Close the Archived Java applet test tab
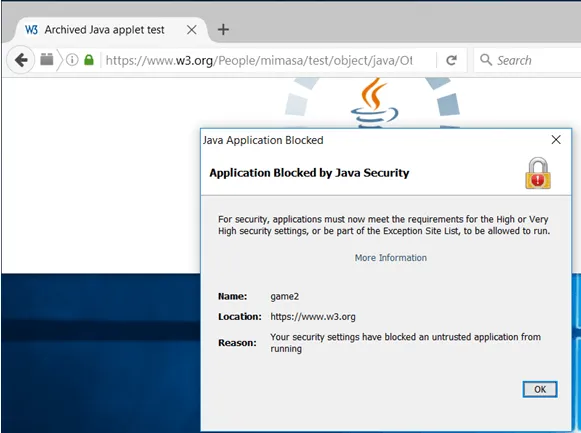581x433 pixels. click(x=192, y=30)
